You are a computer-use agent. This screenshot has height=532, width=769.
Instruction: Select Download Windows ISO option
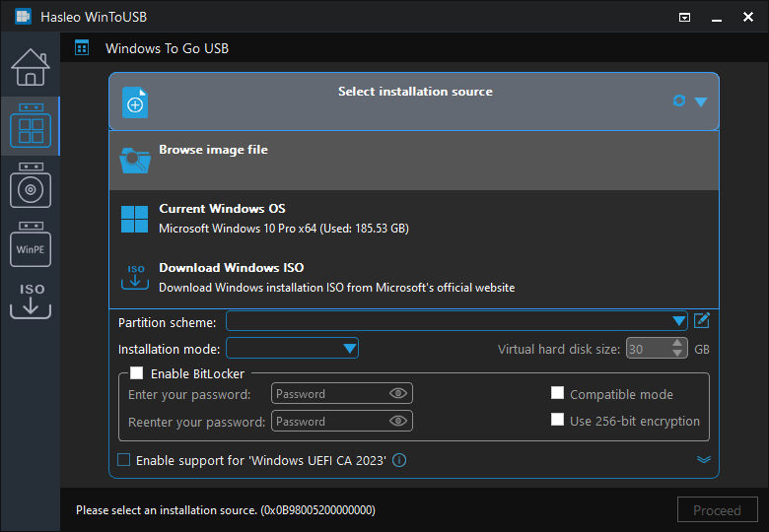(x=414, y=278)
